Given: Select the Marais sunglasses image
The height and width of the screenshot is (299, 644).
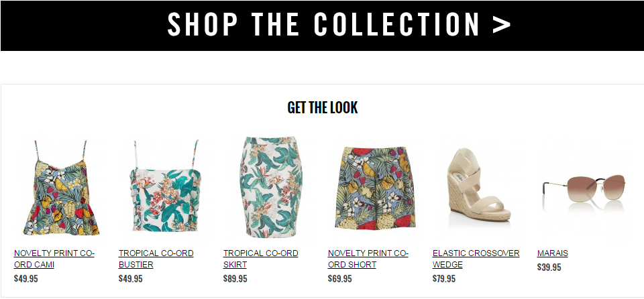Looking at the screenshot, I should tap(584, 188).
